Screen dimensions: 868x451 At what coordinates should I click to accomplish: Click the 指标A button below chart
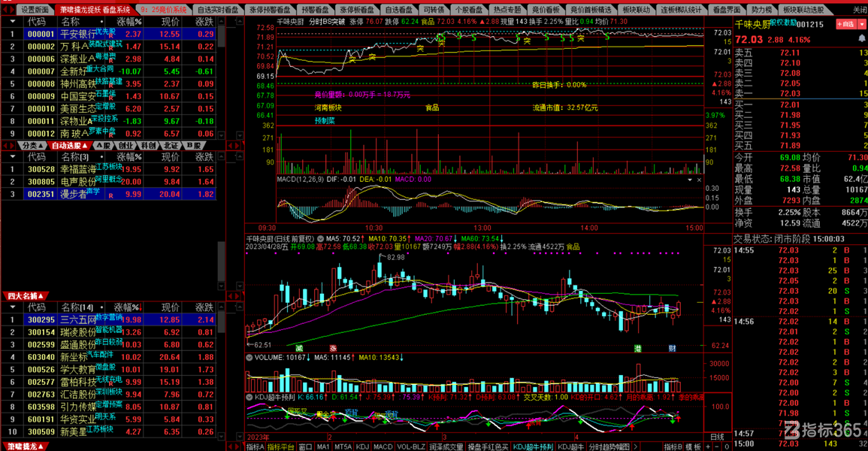point(256,446)
